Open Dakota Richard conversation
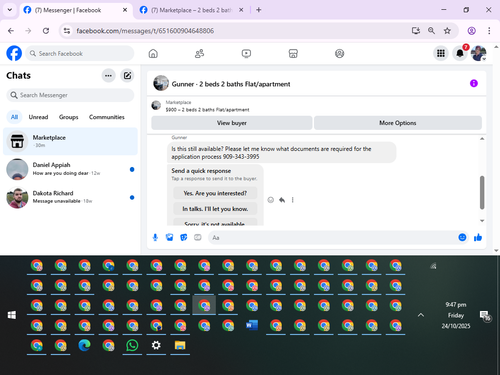The image size is (500, 375). (x=70, y=197)
